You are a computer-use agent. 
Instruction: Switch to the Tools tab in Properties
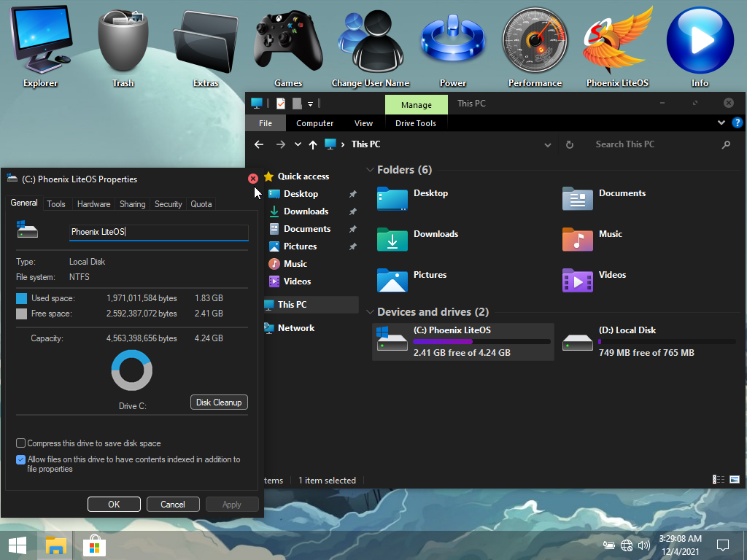(55, 204)
